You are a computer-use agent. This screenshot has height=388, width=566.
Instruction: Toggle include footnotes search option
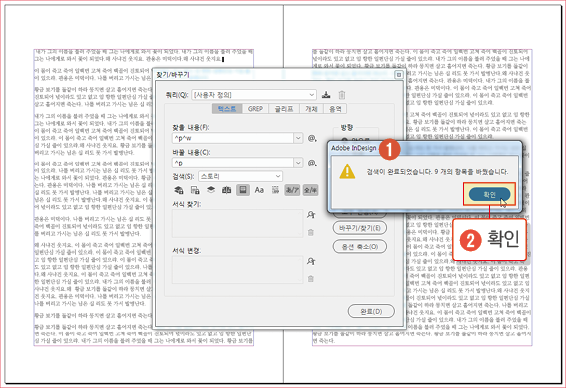243,190
